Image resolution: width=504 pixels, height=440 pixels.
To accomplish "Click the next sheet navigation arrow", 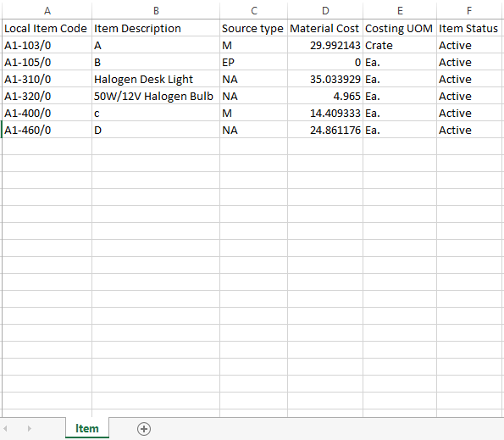I will pyautogui.click(x=30, y=428).
